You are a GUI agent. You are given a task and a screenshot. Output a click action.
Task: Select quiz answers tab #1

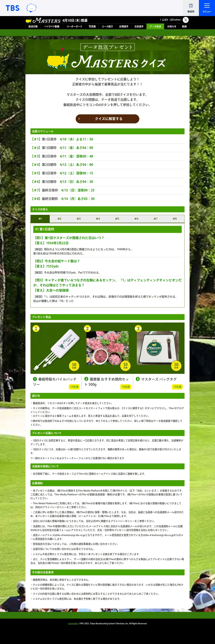tap(40, 219)
